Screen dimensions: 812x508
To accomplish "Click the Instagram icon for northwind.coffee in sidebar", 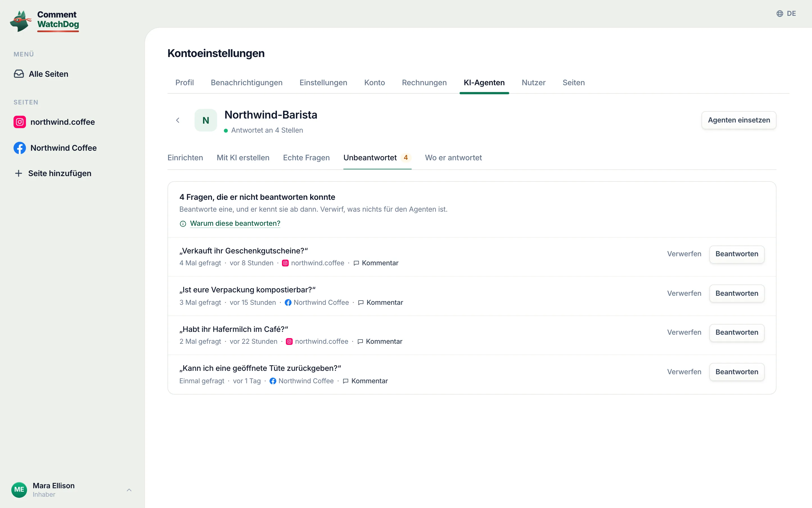I will point(20,122).
